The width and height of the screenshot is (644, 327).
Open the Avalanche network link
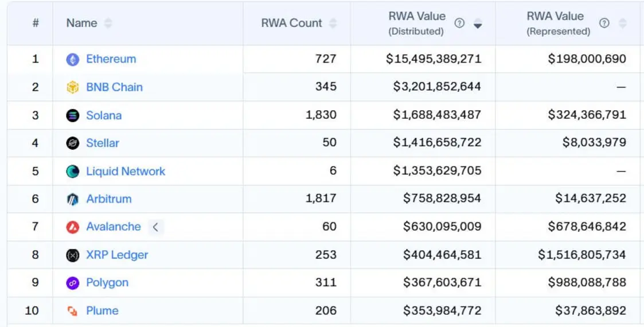pos(114,227)
